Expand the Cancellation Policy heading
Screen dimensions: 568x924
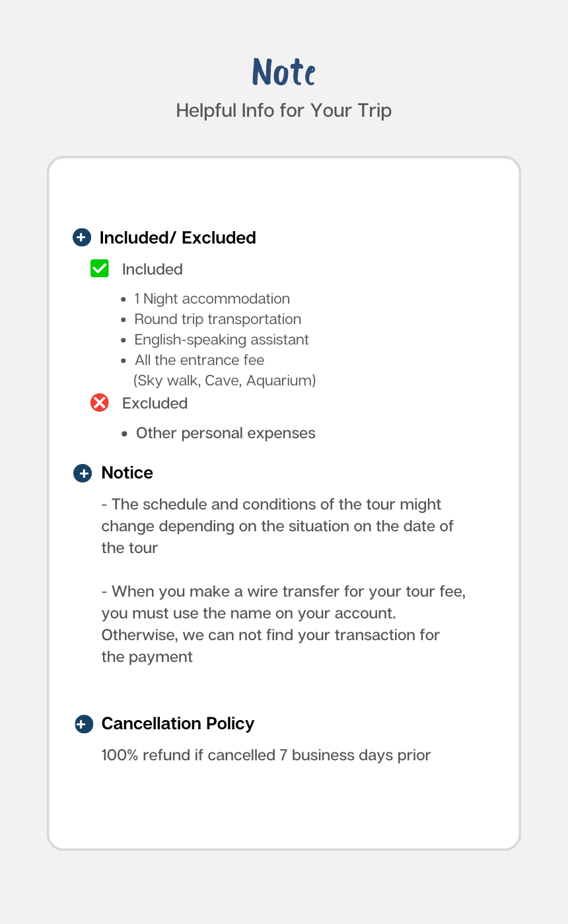(178, 723)
